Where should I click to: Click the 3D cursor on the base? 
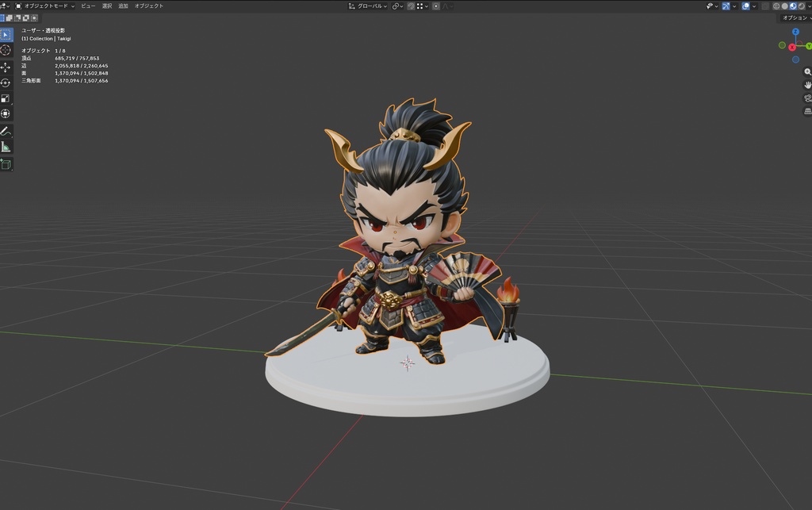click(x=408, y=363)
